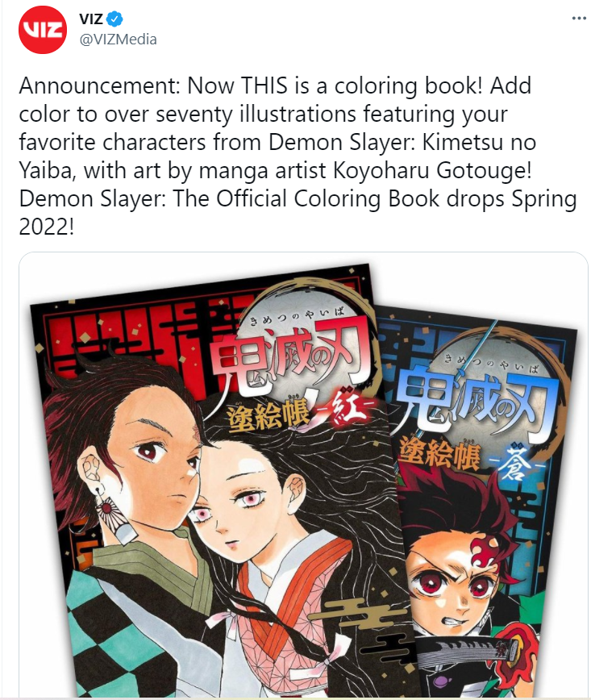This screenshot has width=591, height=700.
Task: Open the @VIZMedia handle link
Action: (119, 40)
